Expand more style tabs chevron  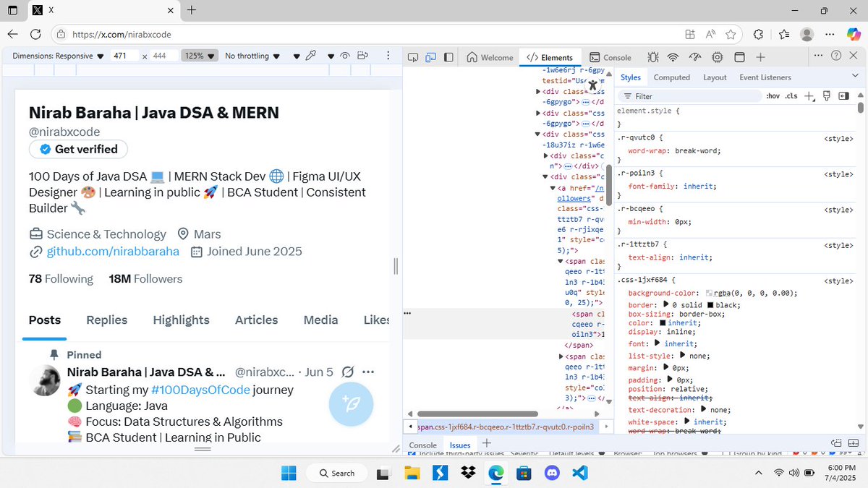[x=854, y=77]
